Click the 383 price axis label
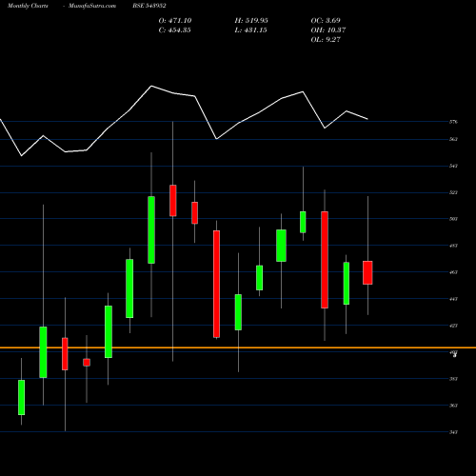 click(453, 379)
